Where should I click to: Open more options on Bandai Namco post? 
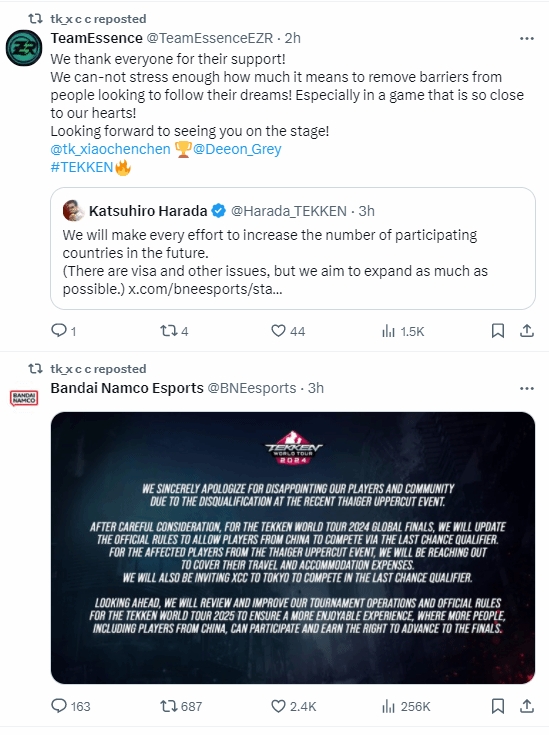[x=527, y=389]
